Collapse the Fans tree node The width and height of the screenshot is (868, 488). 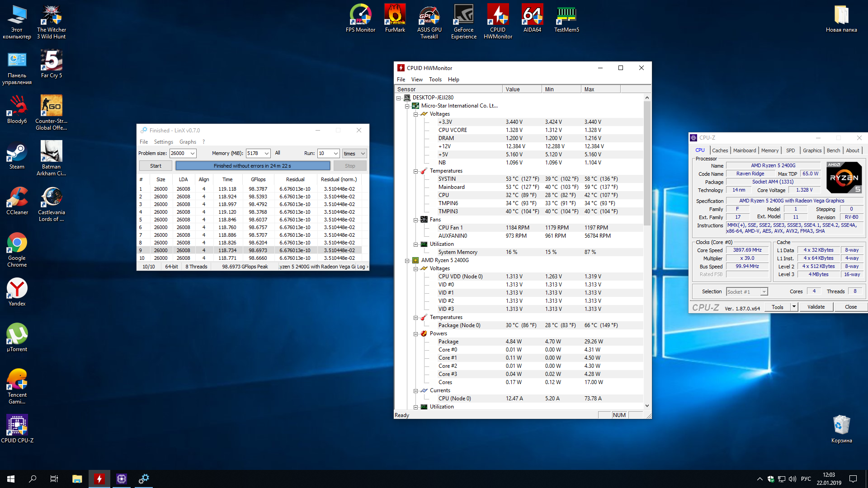pyautogui.click(x=415, y=220)
